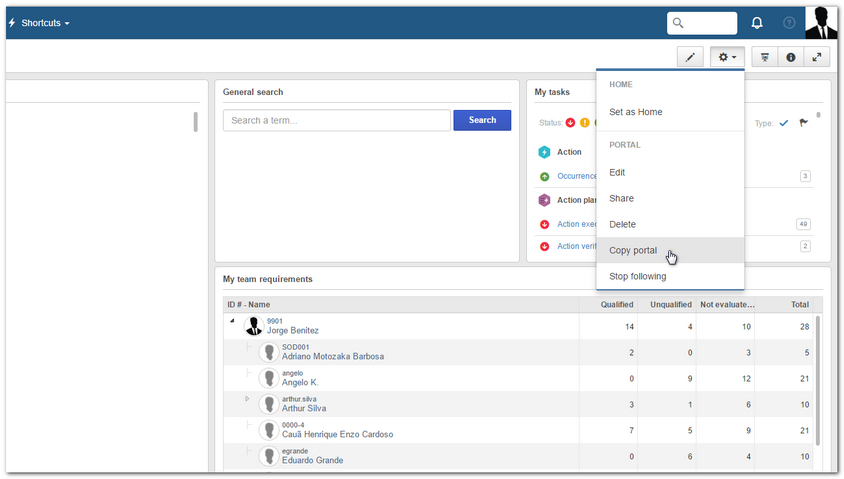Sort by the Not evaluated column header

click(x=725, y=305)
